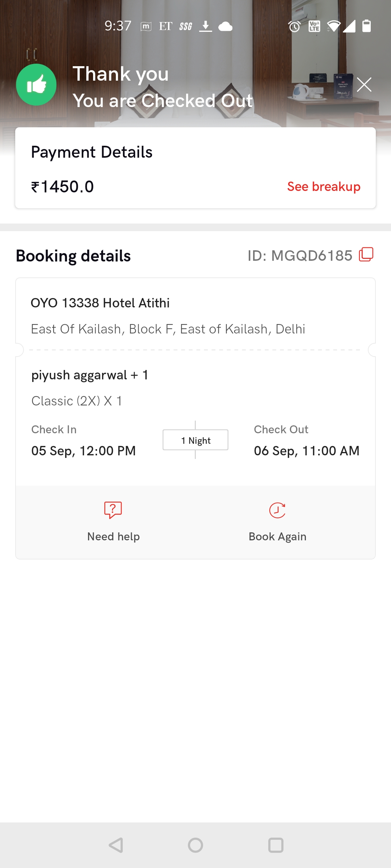Image resolution: width=391 pixels, height=868 pixels.
Task: Tap the alarm icon in status bar
Action: [x=294, y=26]
